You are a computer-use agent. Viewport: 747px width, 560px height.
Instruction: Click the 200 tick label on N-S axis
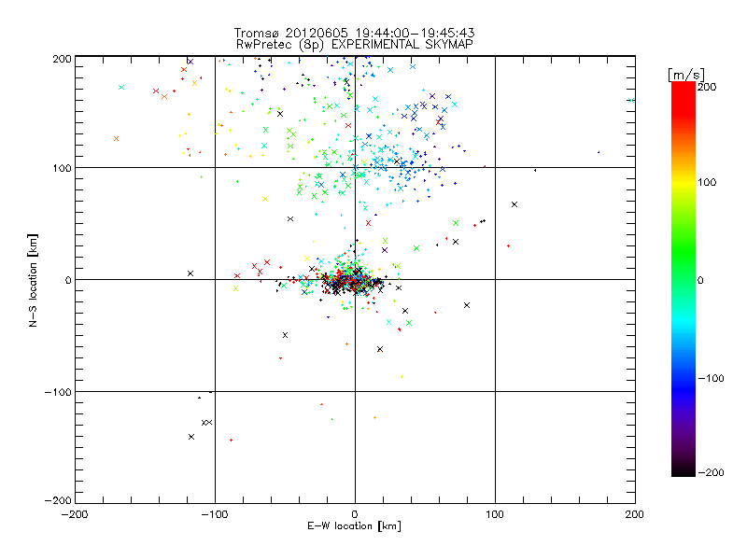(x=62, y=59)
